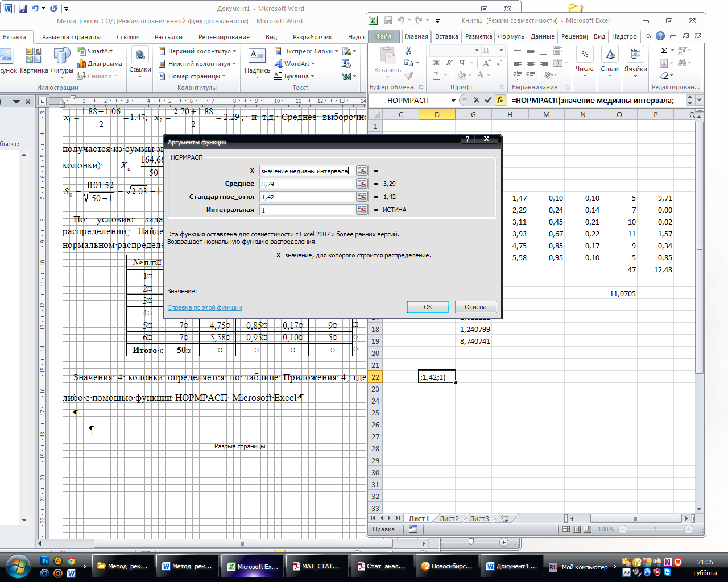Click the range selector icon next to Среднее
The height and width of the screenshot is (582, 728).
coord(362,184)
